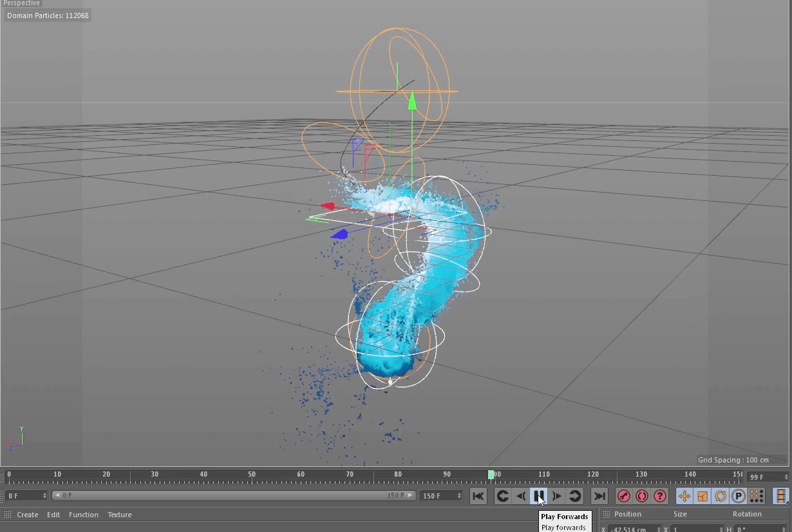Click the world axis indicator in the viewport corner

coord(15,438)
